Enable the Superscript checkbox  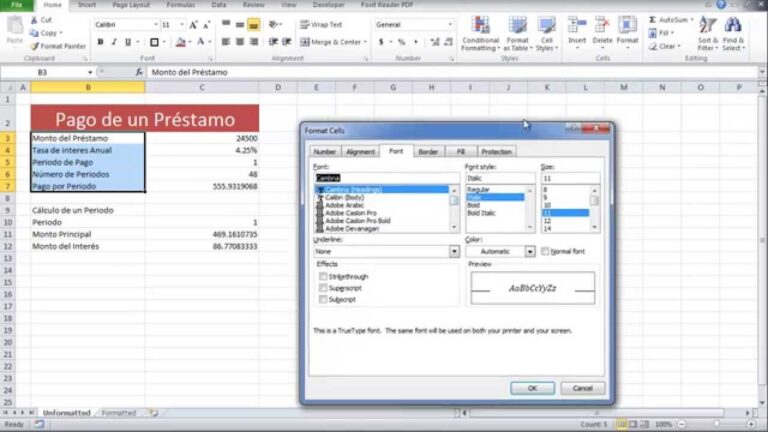(323, 288)
